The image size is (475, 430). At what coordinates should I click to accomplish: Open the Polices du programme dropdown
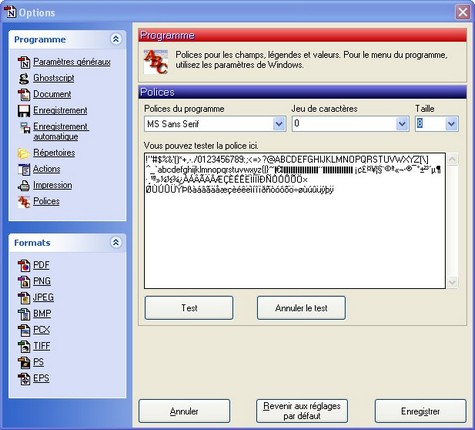[x=279, y=124]
